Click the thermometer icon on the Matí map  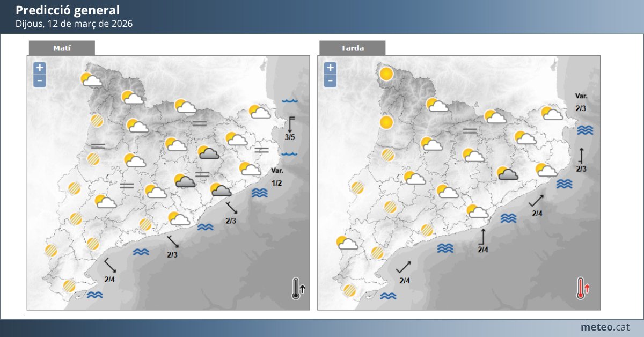click(297, 287)
